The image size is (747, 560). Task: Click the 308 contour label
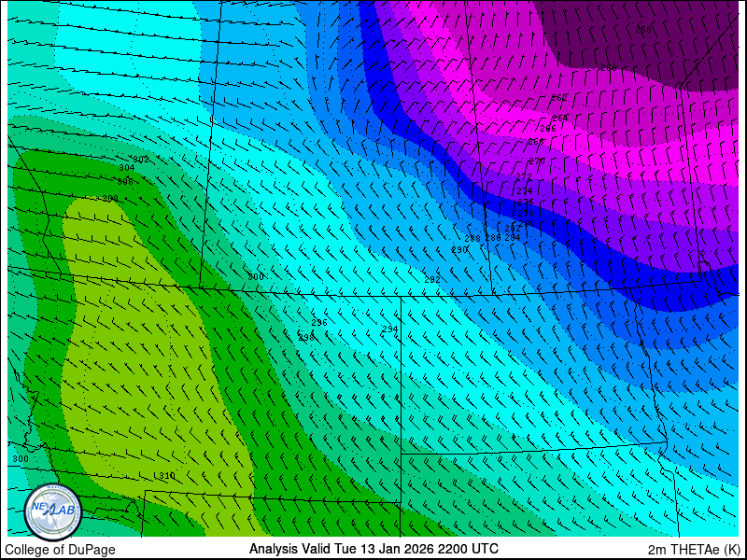[110, 199]
